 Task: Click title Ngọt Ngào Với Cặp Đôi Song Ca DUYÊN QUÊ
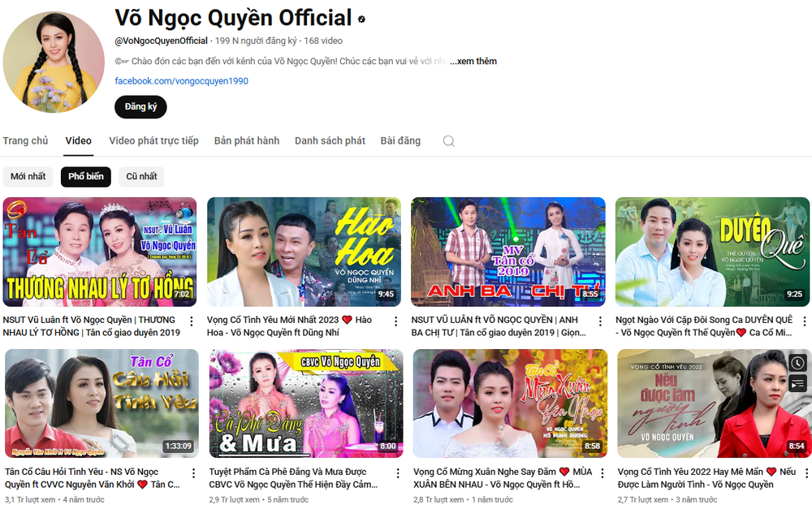704,326
